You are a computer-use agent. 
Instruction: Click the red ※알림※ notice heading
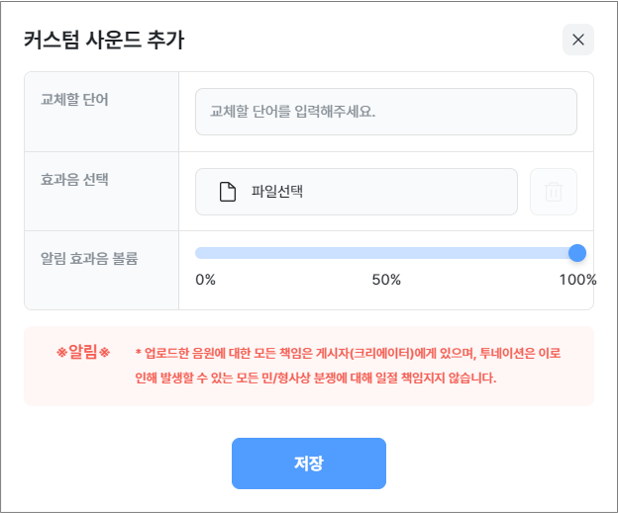tap(83, 352)
